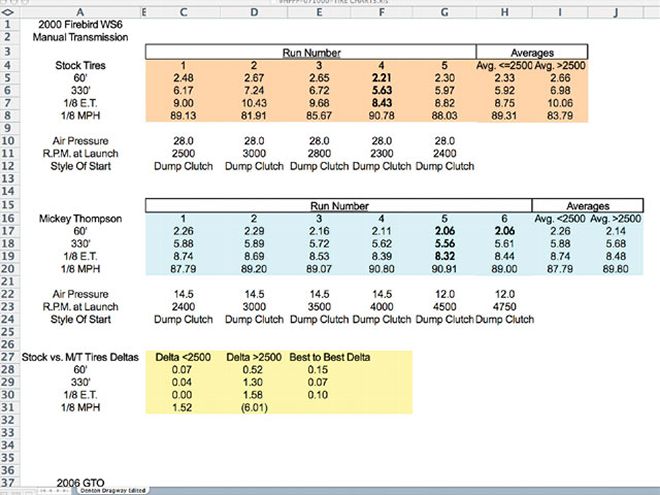Click 'Averages' header in row 3

click(x=532, y=53)
